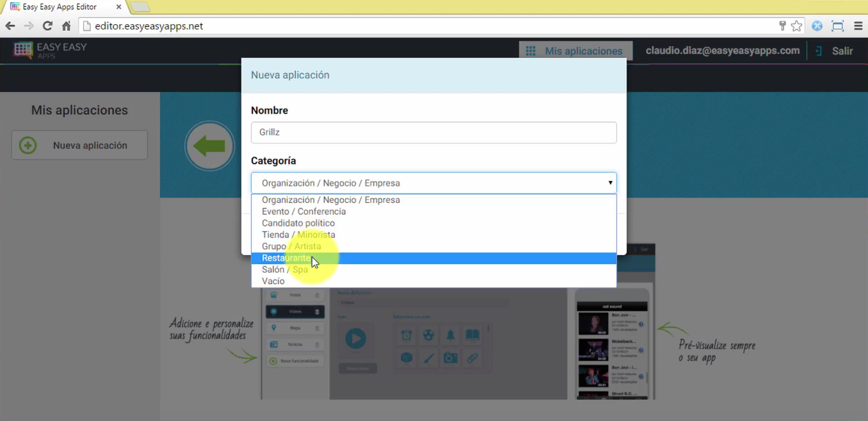Choose Candidato político option

pyautogui.click(x=298, y=224)
